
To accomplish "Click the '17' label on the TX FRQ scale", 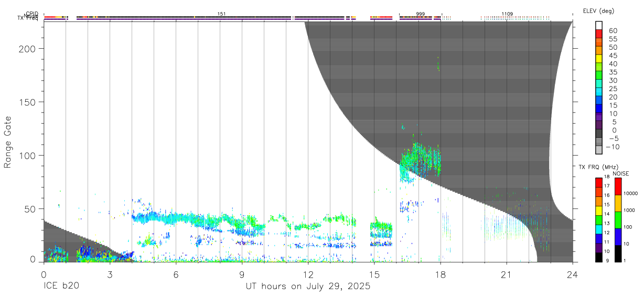I will [x=607, y=185].
